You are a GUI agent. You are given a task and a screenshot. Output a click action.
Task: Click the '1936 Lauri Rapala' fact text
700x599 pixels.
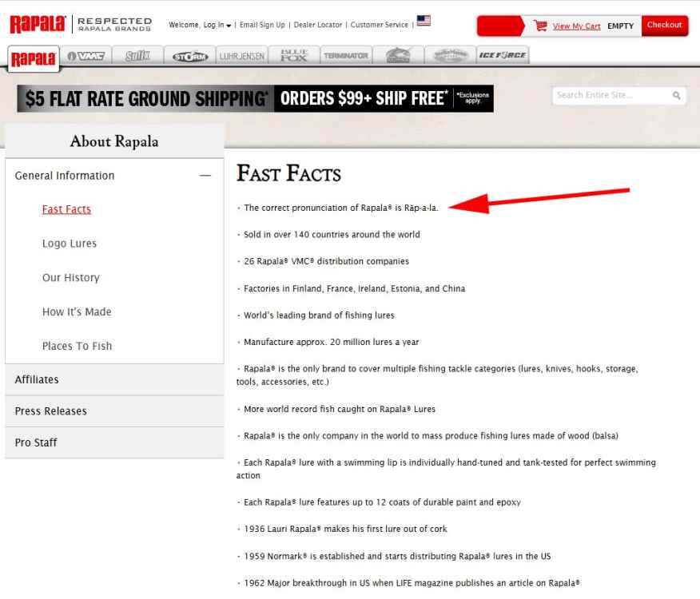(345, 529)
